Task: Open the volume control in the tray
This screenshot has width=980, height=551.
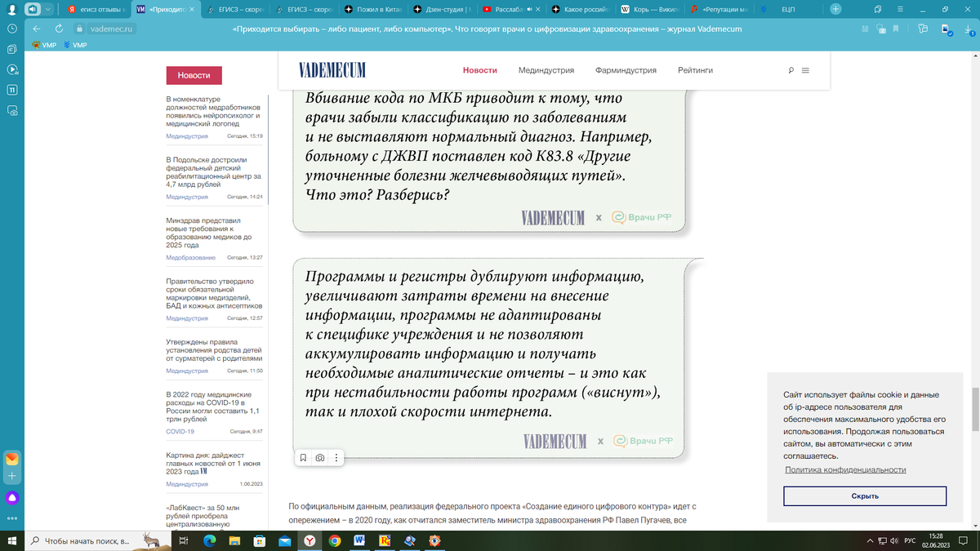Action: pos(894,540)
